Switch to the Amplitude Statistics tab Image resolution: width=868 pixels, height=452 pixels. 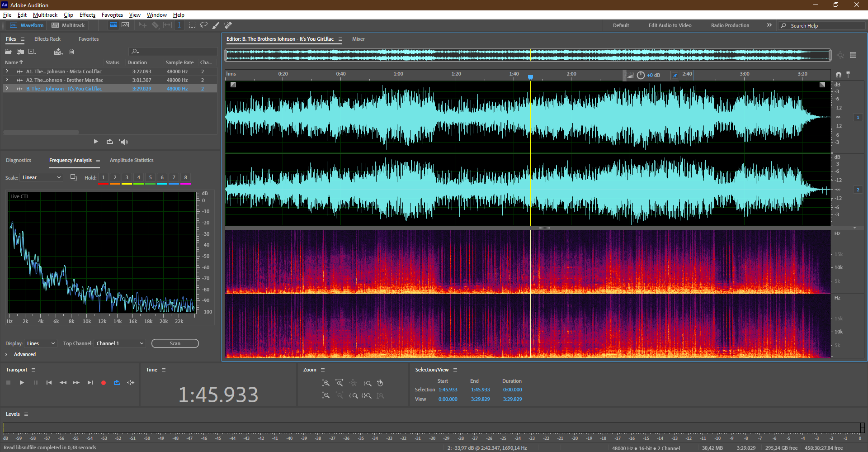point(132,160)
